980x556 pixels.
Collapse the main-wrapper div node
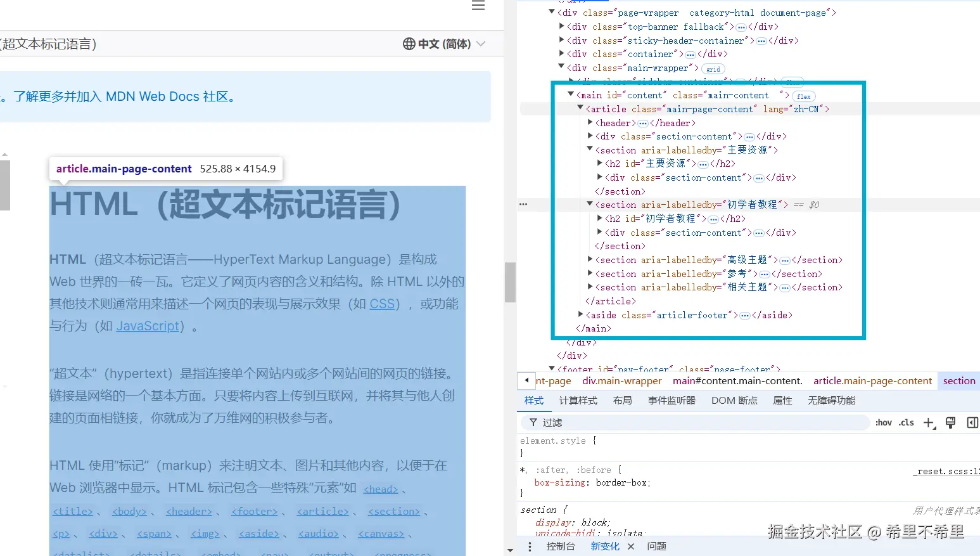pos(561,66)
